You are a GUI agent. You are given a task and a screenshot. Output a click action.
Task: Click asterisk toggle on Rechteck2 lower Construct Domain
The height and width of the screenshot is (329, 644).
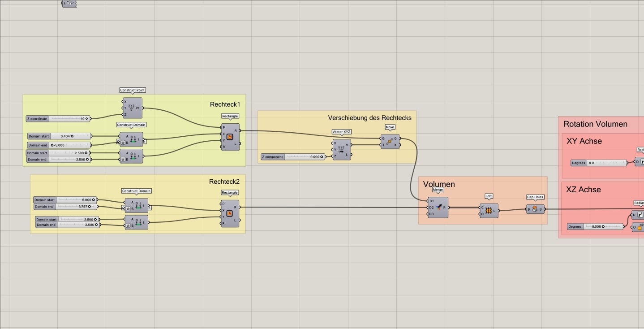click(128, 225)
